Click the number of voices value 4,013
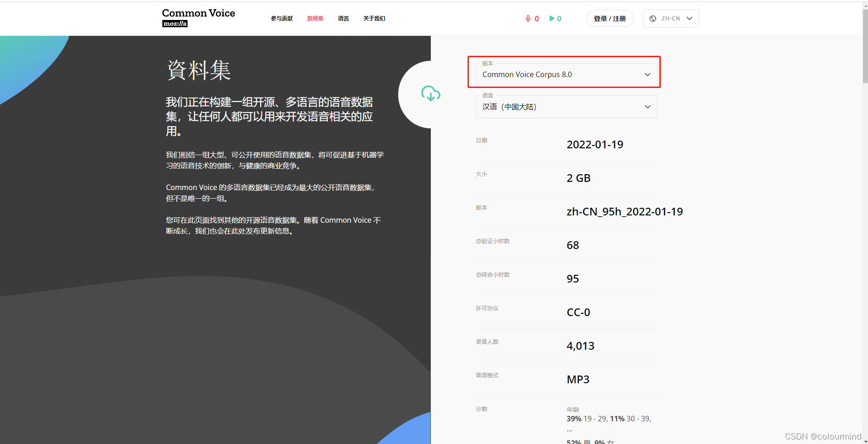Image resolution: width=868 pixels, height=444 pixels. click(580, 346)
